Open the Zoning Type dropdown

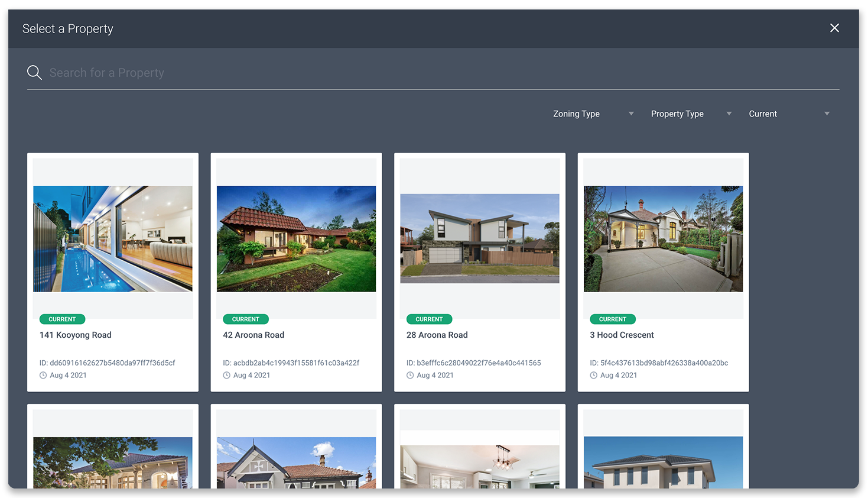tap(593, 114)
